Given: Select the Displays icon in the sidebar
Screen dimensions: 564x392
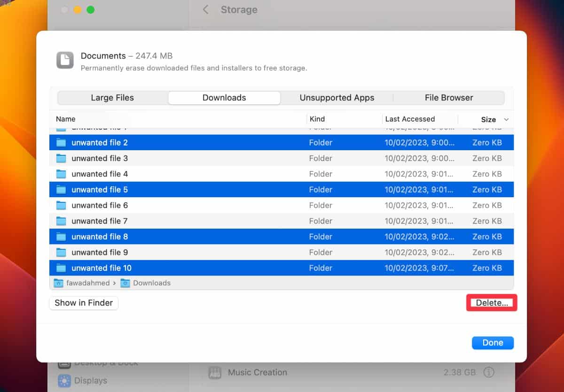Looking at the screenshot, I should [x=63, y=380].
